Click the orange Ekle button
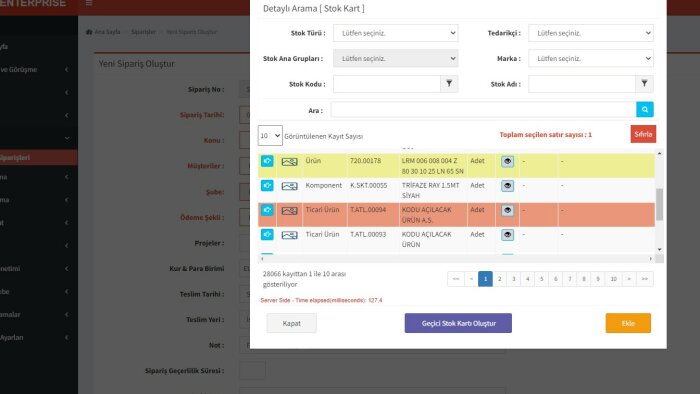This screenshot has width=700, height=394. click(x=628, y=323)
